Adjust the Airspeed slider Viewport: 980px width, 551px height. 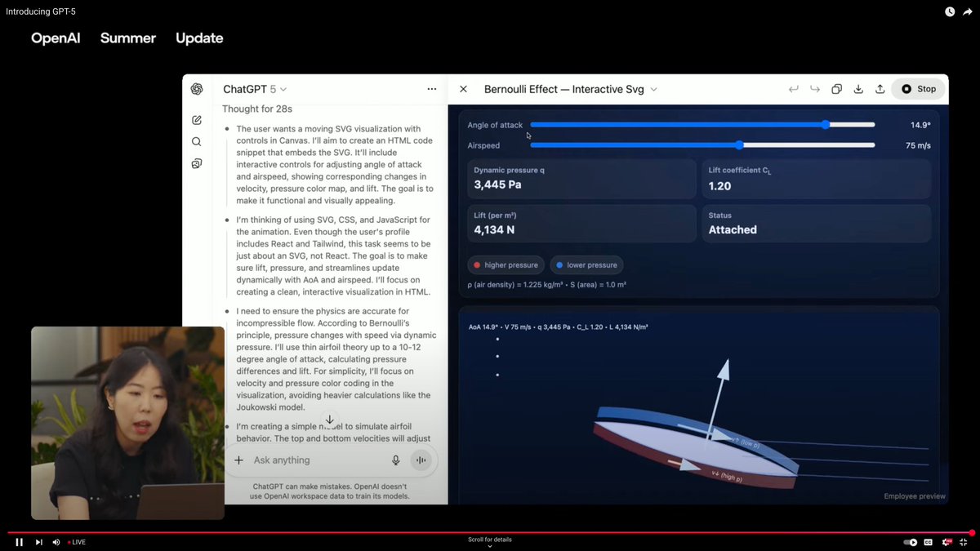click(702, 145)
